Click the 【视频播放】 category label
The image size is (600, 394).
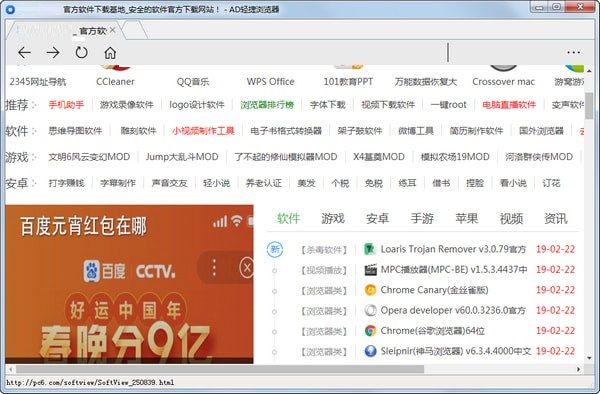tap(324, 270)
